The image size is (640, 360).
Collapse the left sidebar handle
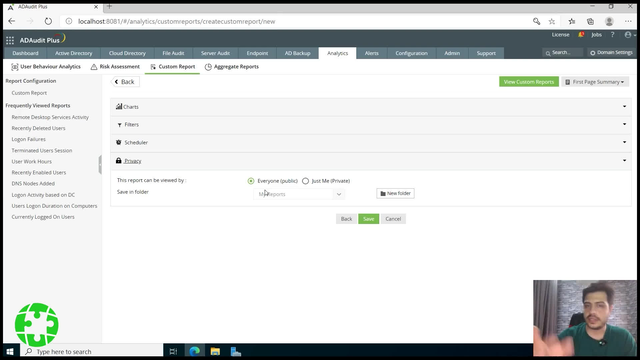(x=100, y=164)
